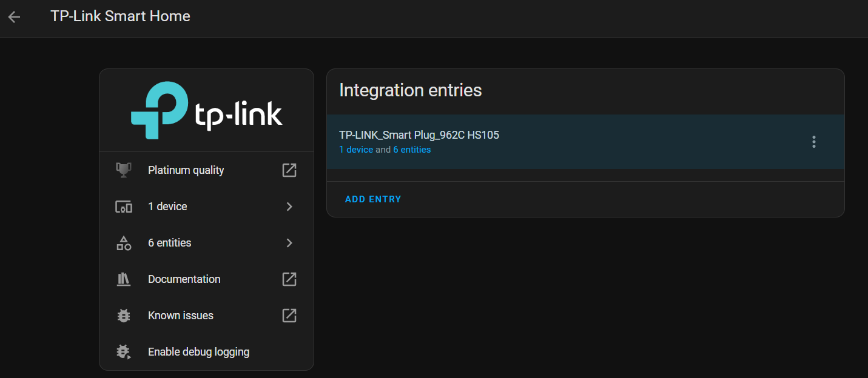The height and width of the screenshot is (378, 868).
Task: Click the devices icon beside 1 device
Action: (124, 207)
